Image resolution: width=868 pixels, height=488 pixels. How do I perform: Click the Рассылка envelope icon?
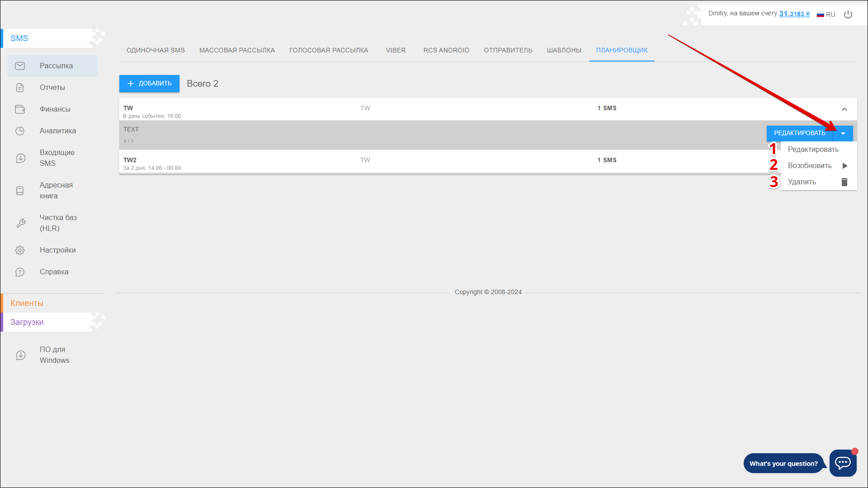tap(20, 66)
